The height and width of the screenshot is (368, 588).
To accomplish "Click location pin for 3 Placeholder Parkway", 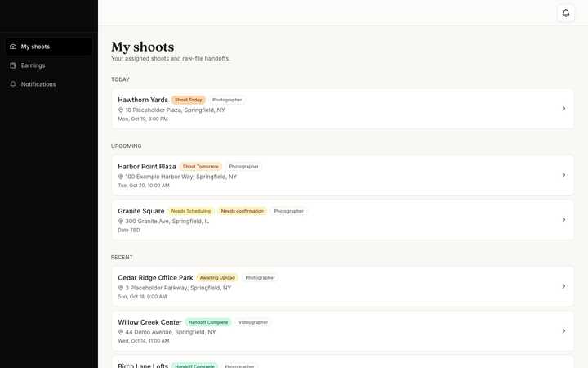I will 121,288.
